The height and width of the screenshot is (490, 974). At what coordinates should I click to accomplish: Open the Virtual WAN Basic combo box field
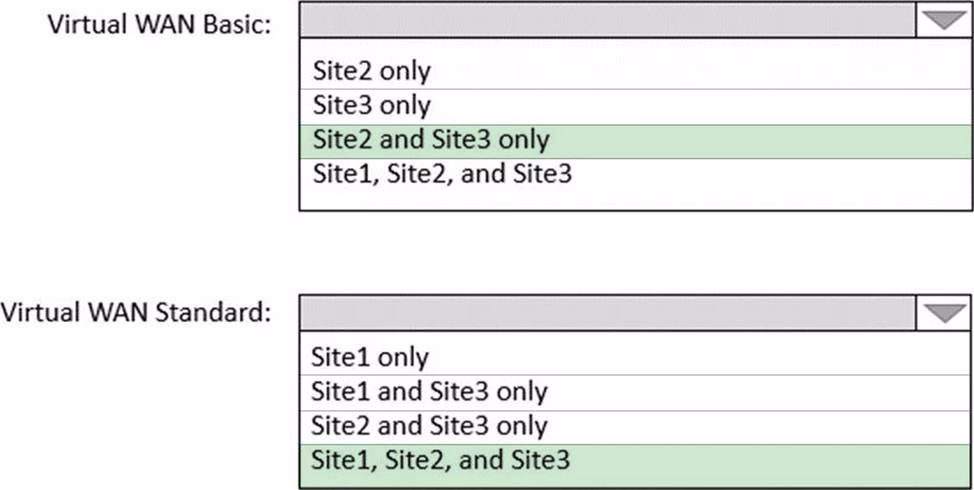tap(607, 22)
